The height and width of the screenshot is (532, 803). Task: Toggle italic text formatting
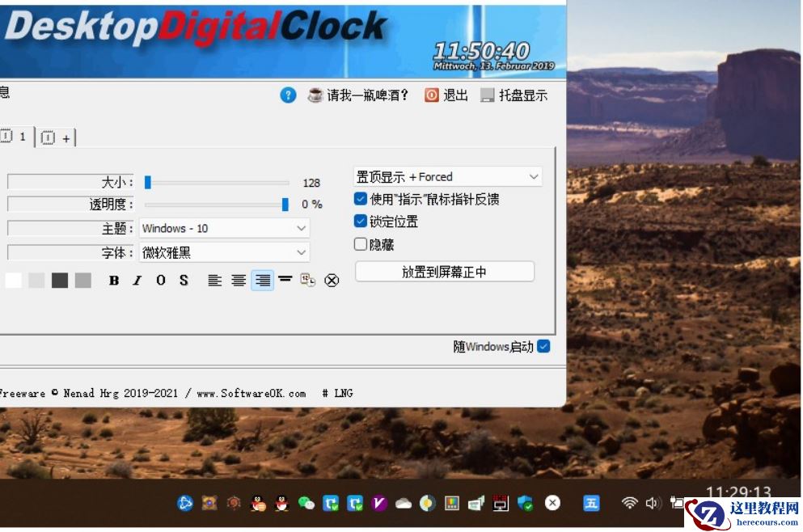tap(136, 281)
